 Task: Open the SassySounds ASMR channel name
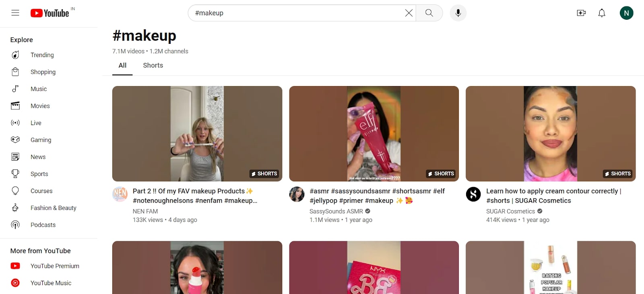click(x=336, y=211)
